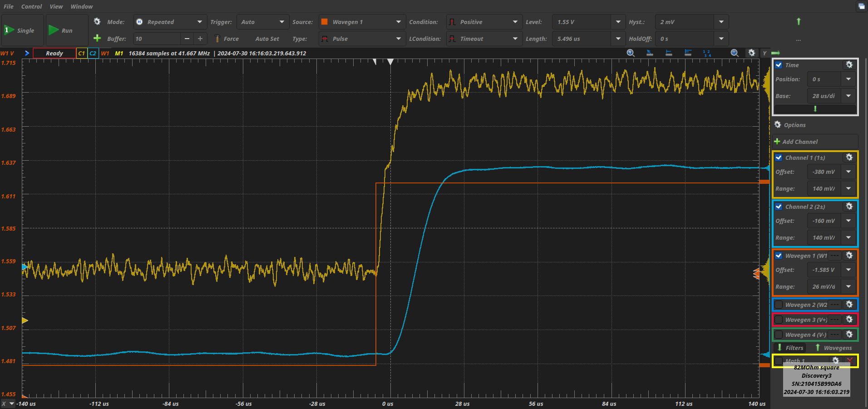Click the C1 channel tag
This screenshot has height=409, width=868.
(82, 53)
